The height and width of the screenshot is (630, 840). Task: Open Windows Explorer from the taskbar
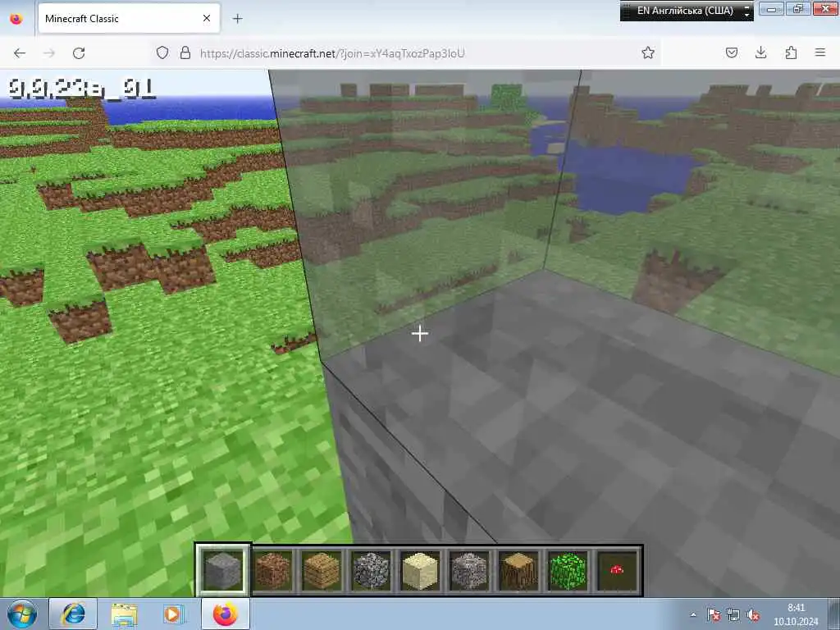124,614
